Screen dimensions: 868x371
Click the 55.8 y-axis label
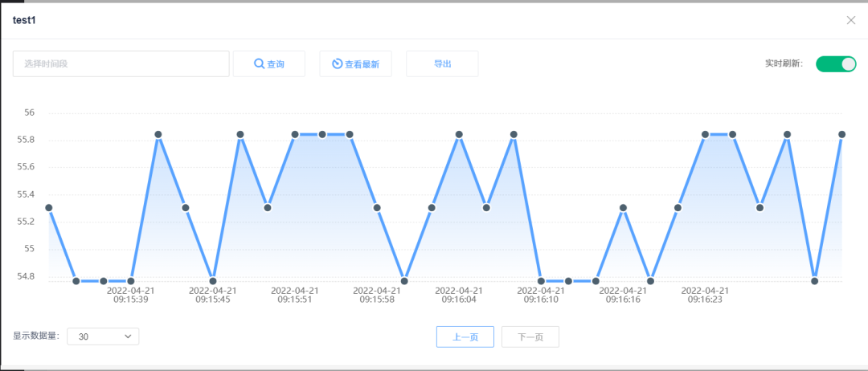(26, 140)
